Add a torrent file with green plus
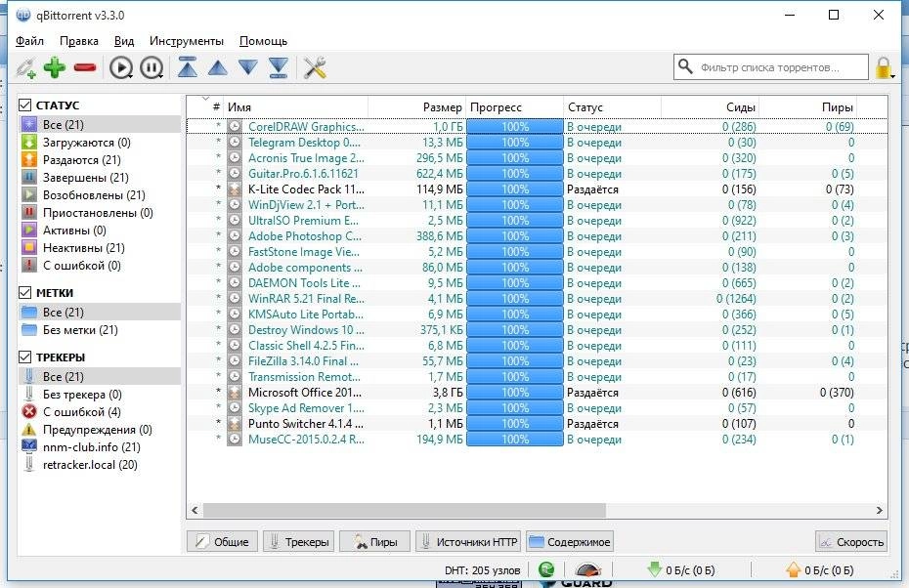The image size is (909, 588). tap(55, 67)
